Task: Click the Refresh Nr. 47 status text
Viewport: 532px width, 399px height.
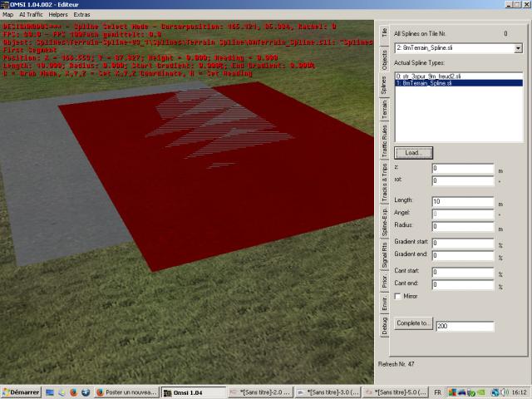Action: point(396,364)
